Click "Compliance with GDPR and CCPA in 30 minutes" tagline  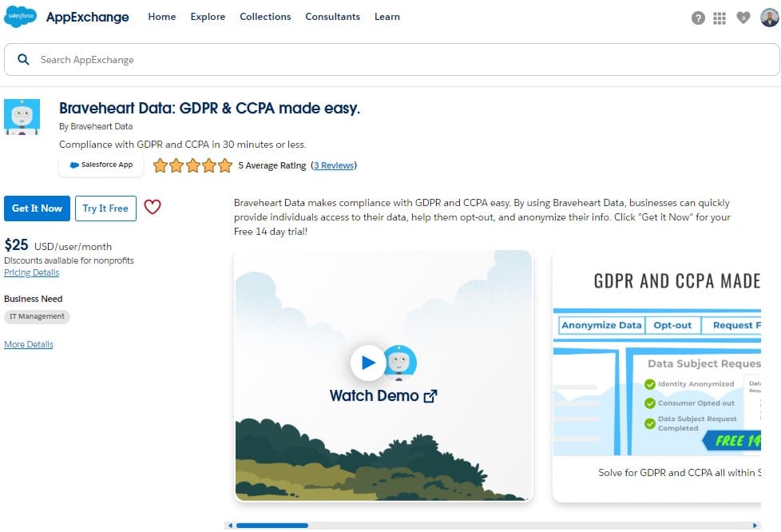(182, 145)
